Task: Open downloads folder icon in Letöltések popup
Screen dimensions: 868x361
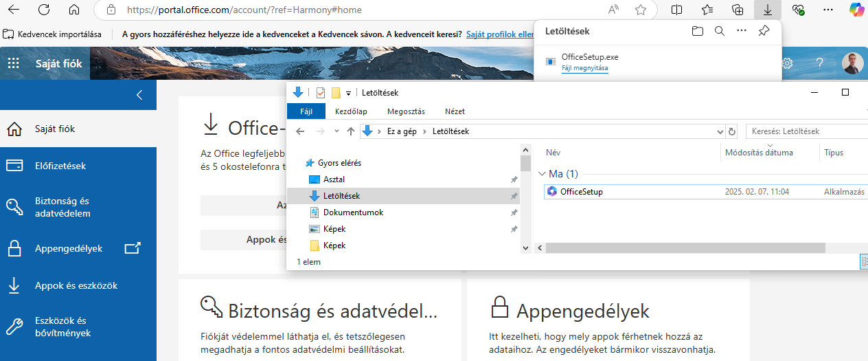Action: 698,31
